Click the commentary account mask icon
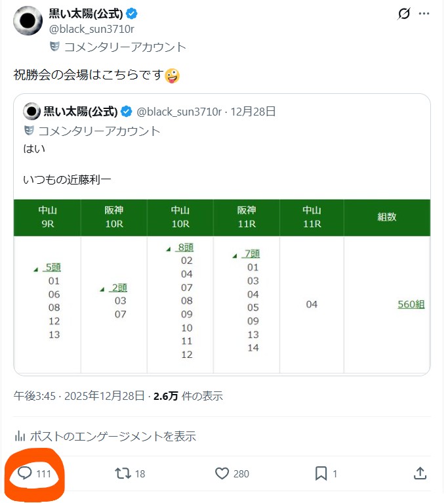Image resolution: width=448 pixels, height=503 pixels. tap(54, 47)
